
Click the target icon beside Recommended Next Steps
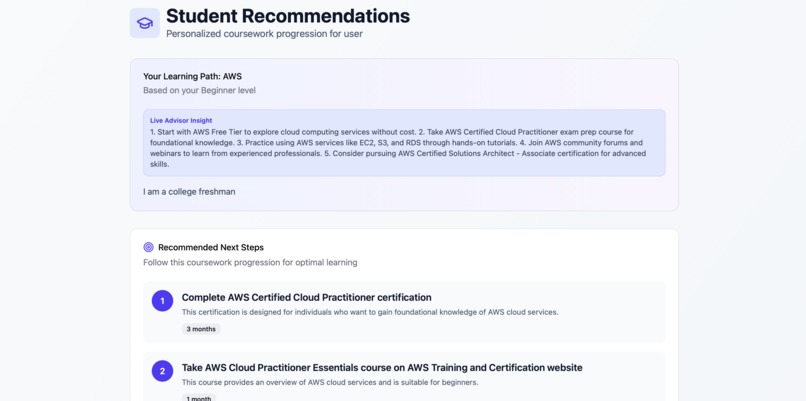(x=149, y=247)
